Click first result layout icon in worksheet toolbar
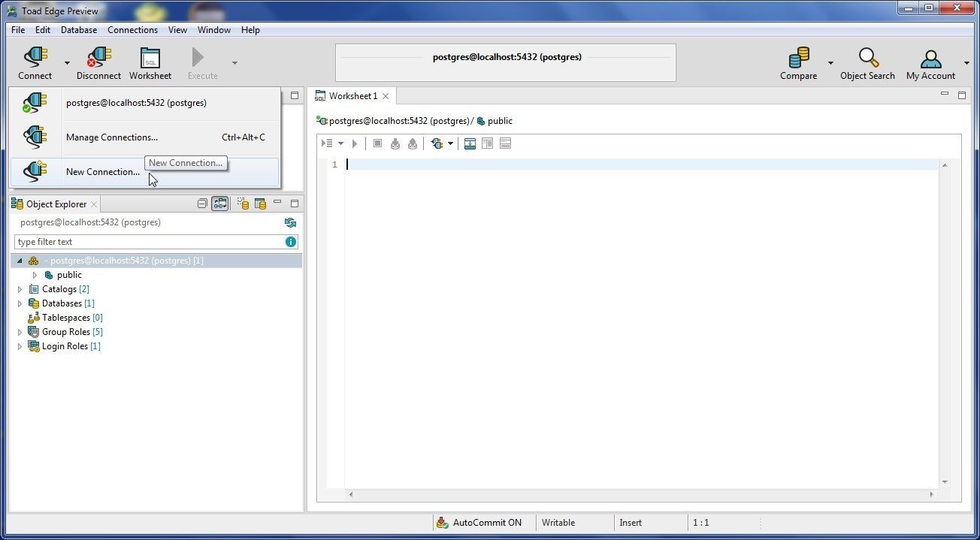 pyautogui.click(x=470, y=143)
